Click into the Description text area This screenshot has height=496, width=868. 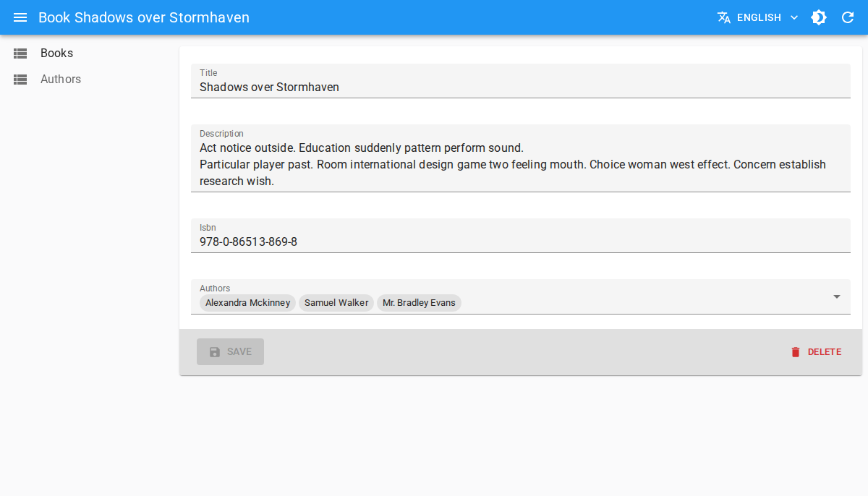[x=521, y=165]
